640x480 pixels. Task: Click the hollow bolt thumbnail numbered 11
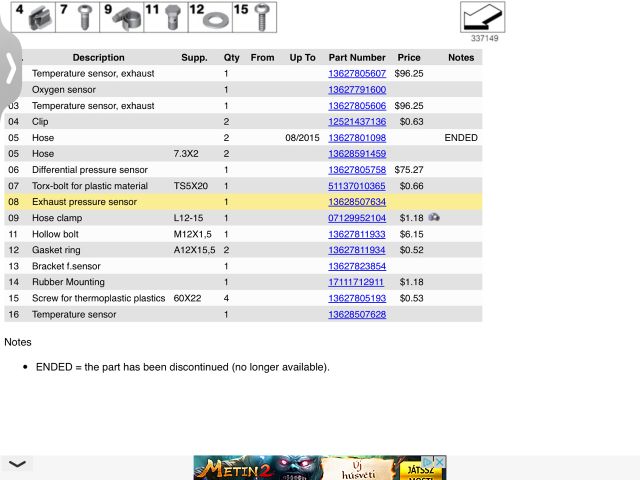(x=168, y=16)
